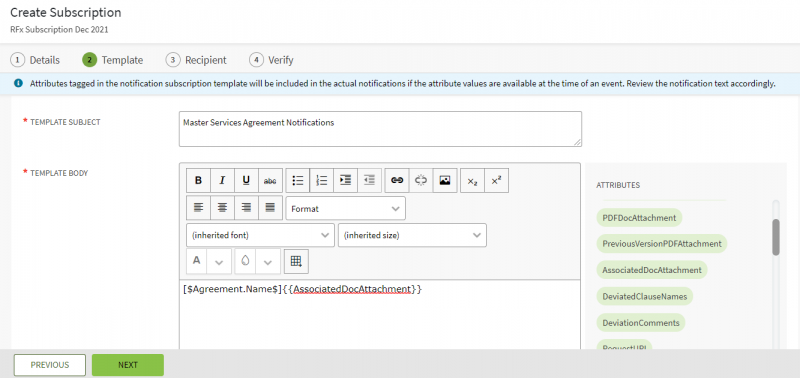The width and height of the screenshot is (800, 378).
Task: Add the AssociatedDocAttachment attribute
Action: point(652,270)
